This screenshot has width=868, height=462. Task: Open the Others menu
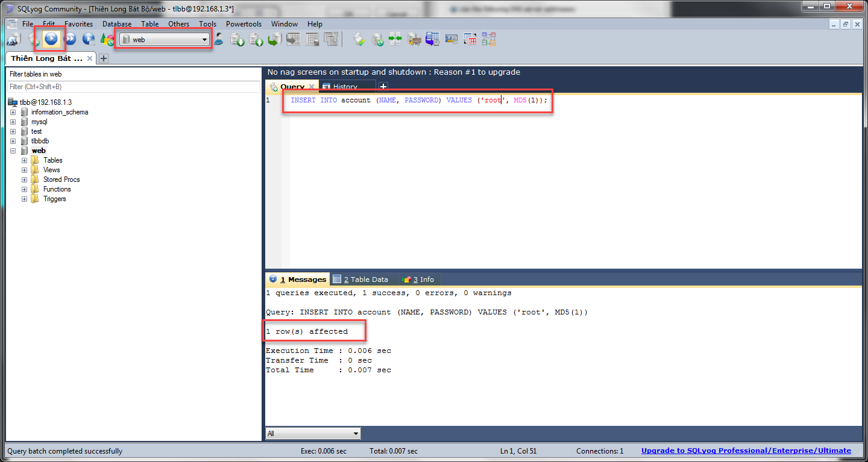pyautogui.click(x=179, y=24)
